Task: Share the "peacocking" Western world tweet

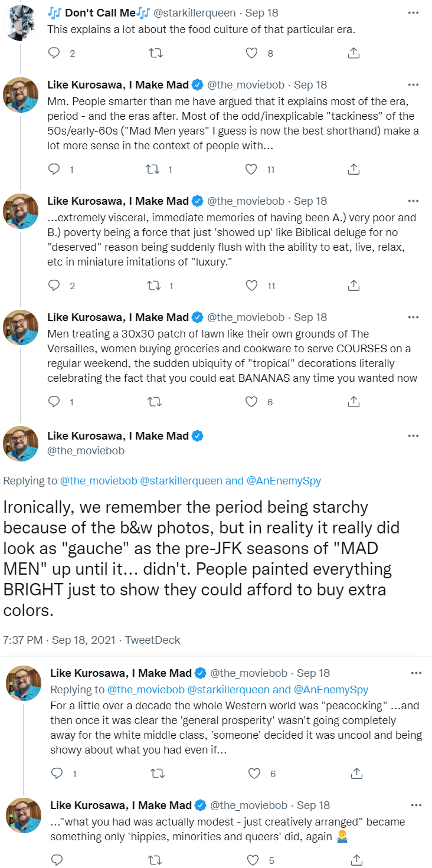Action: (x=356, y=772)
